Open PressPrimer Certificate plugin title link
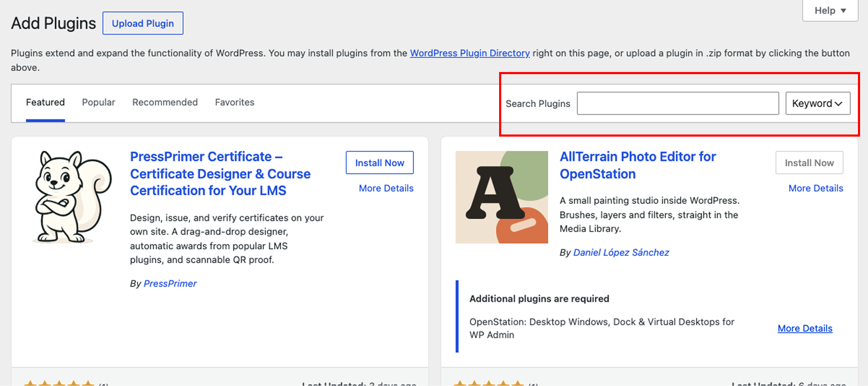 (220, 174)
